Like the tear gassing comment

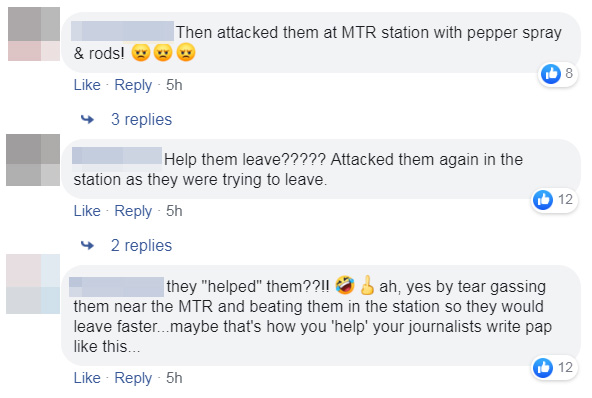click(x=87, y=378)
